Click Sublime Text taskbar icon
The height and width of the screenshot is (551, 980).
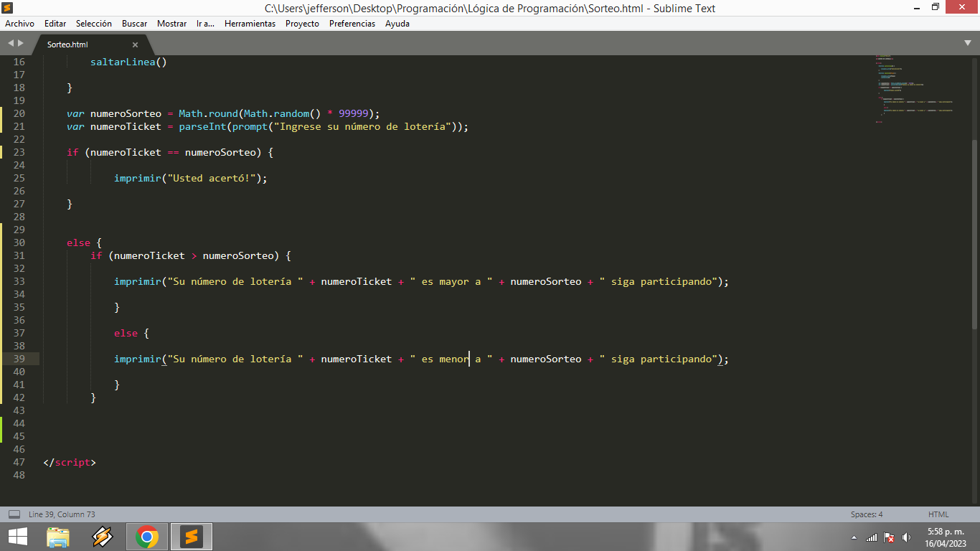pos(191,537)
